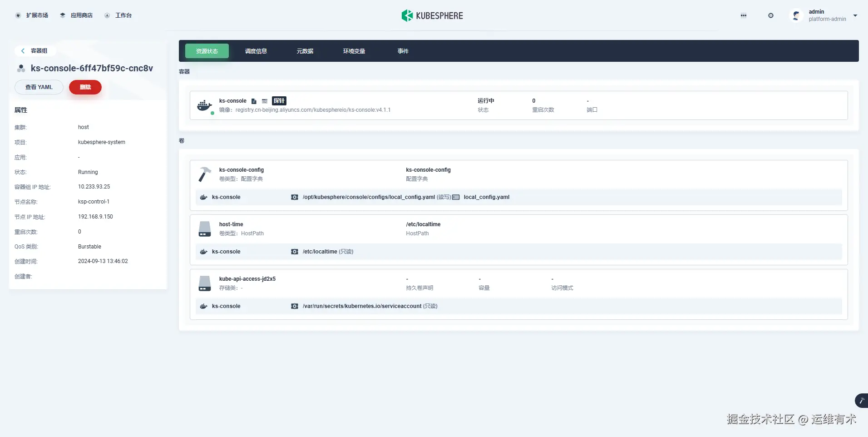This screenshot has height=437, width=868.
Task: Click the red 删除 delete button
Action: [85, 87]
